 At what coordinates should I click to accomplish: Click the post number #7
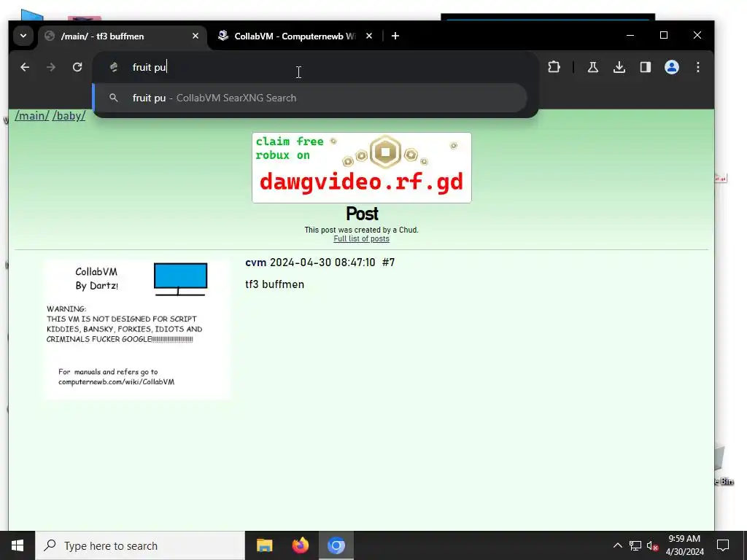point(388,262)
